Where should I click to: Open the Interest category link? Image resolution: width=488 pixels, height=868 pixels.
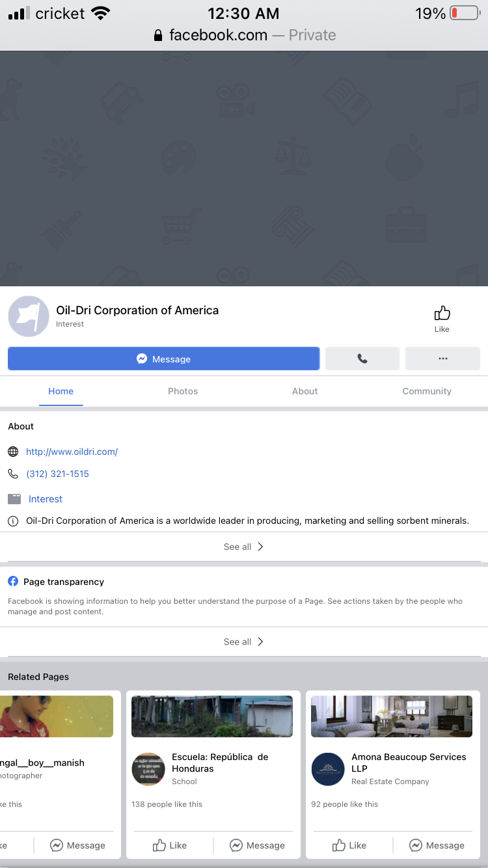[x=46, y=499]
